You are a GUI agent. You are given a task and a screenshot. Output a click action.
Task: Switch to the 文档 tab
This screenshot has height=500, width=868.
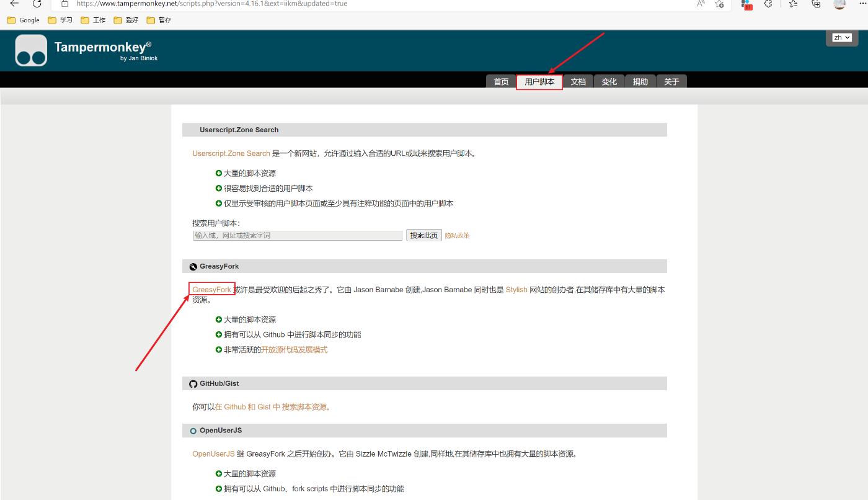[x=578, y=82]
